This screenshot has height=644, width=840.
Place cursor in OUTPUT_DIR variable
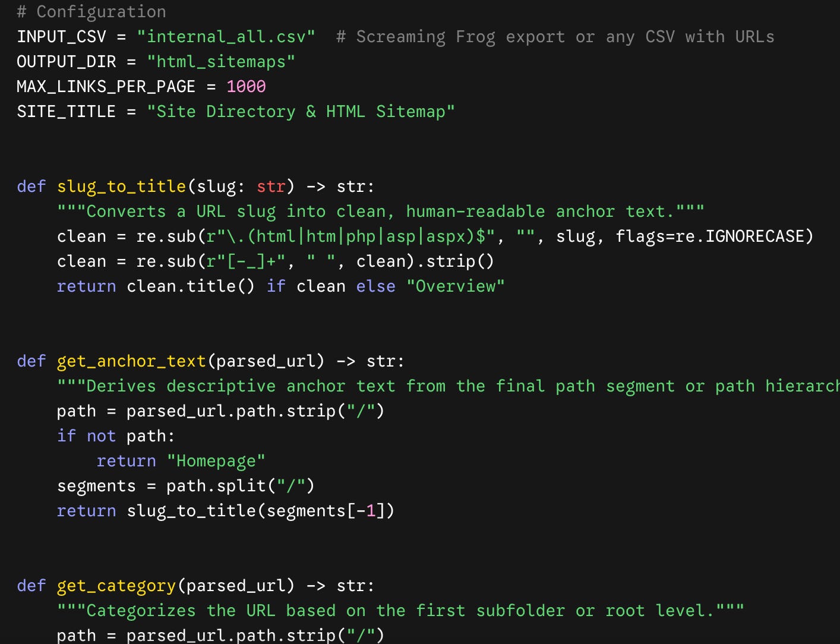click(67, 62)
